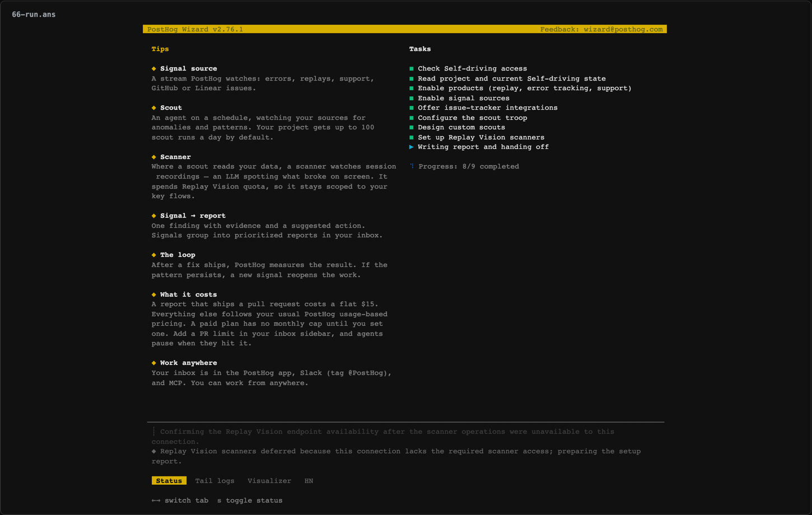Click the status square for Read project task
812x515 pixels.
(x=412, y=79)
